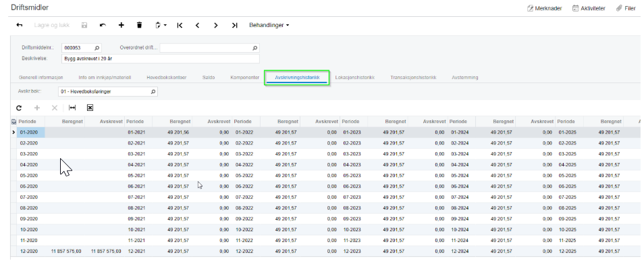Switch to Generell informasjon tab
This screenshot has height=263, width=644.
point(41,77)
